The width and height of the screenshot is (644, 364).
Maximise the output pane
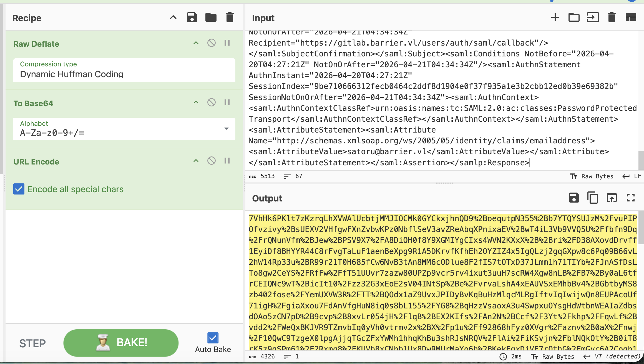pyautogui.click(x=631, y=198)
